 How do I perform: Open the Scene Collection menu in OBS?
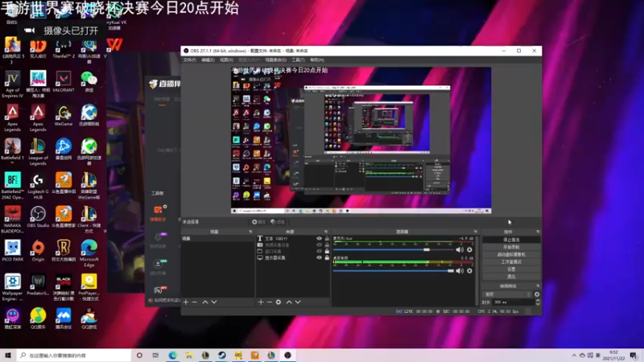(275, 60)
